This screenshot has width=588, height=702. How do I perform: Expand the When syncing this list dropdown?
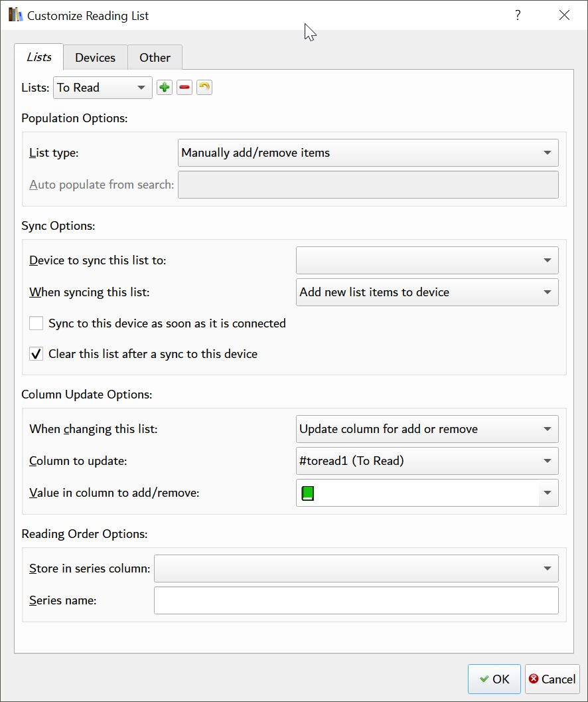pos(427,292)
